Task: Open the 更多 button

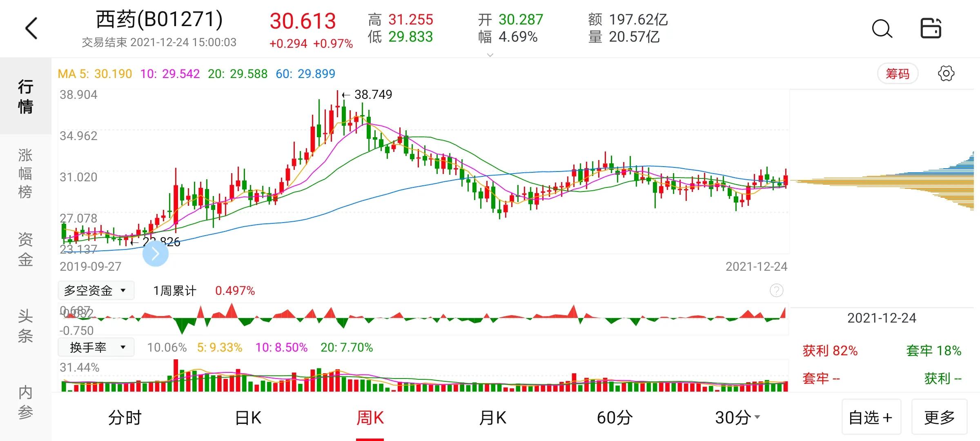Action: pyautogui.click(x=940, y=417)
